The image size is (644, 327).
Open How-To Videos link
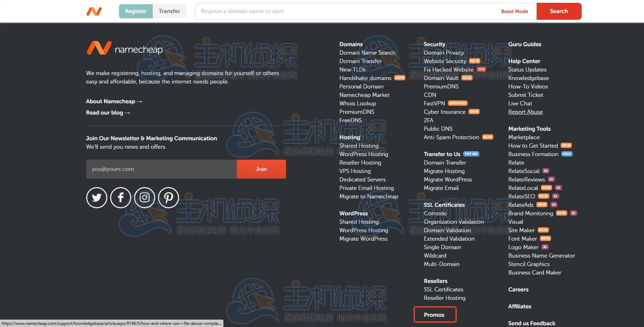[x=528, y=87]
